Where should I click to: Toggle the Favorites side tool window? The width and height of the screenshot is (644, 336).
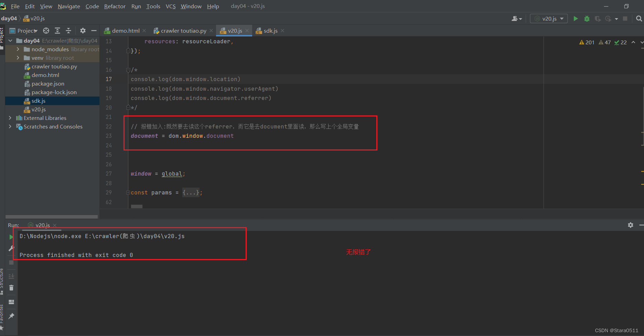point(2,318)
